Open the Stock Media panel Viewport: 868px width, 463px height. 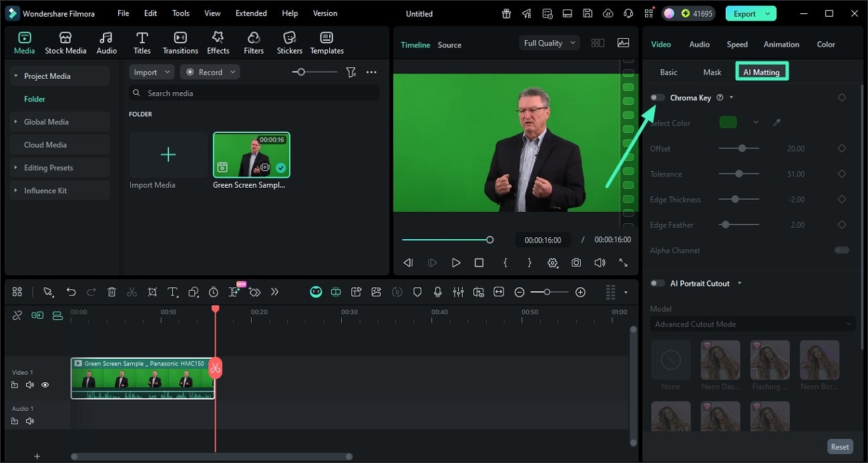point(65,41)
